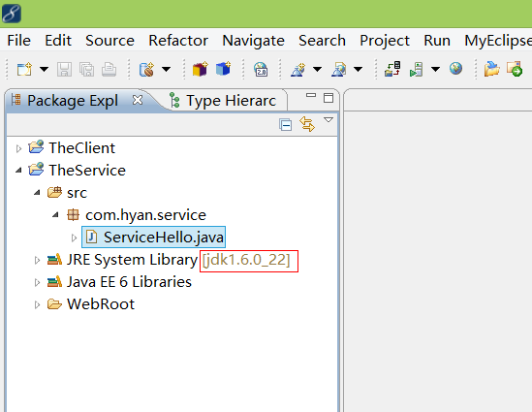Click the orange-purple cube toolbar icon

click(201, 69)
